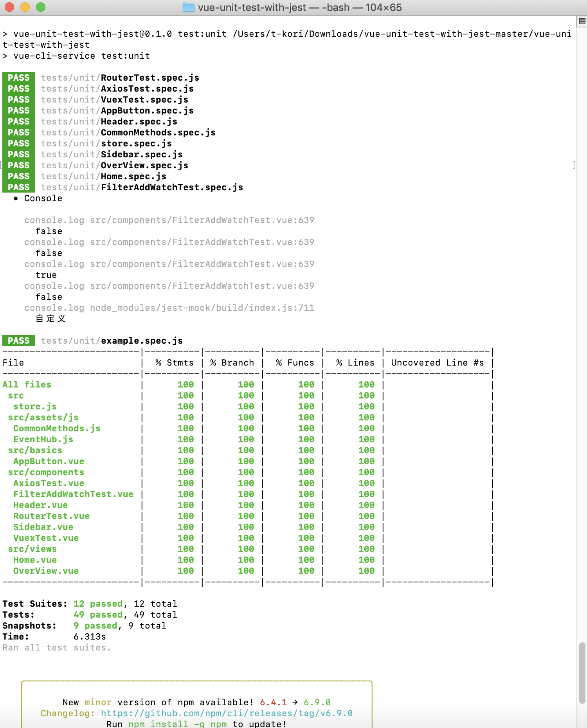Click the AppButton.spec.js test path

(x=117, y=110)
